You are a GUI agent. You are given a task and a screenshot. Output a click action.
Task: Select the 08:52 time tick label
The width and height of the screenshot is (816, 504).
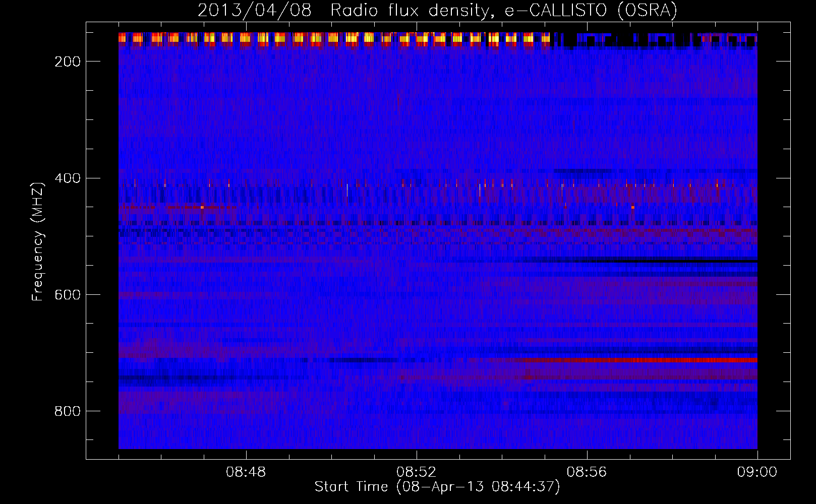point(417,472)
